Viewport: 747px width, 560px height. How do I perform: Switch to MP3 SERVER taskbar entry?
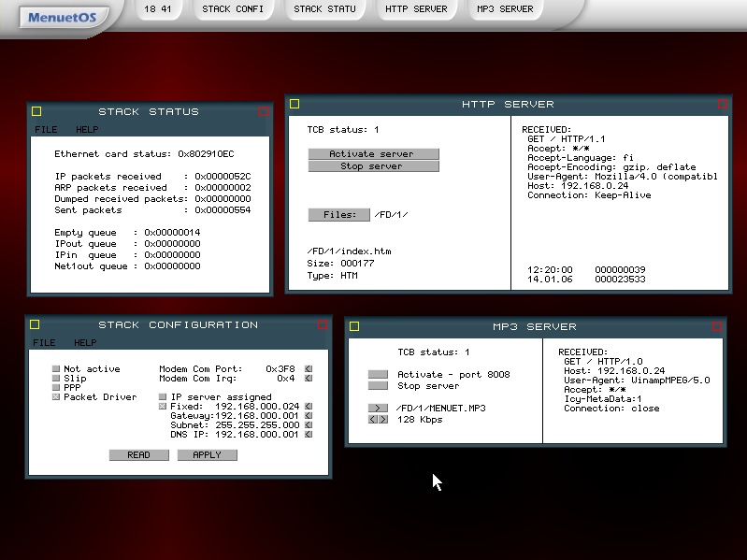tap(505, 9)
